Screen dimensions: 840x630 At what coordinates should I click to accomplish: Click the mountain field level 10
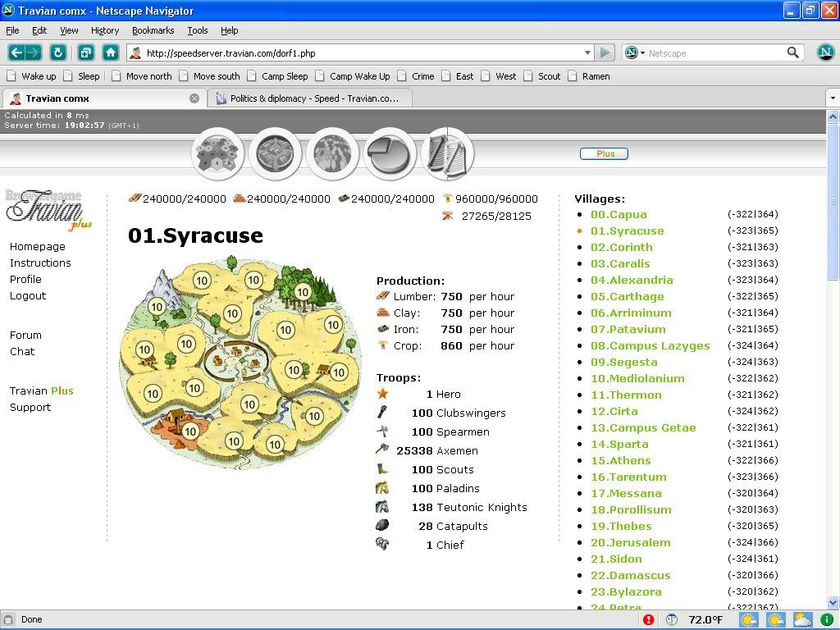point(157,307)
